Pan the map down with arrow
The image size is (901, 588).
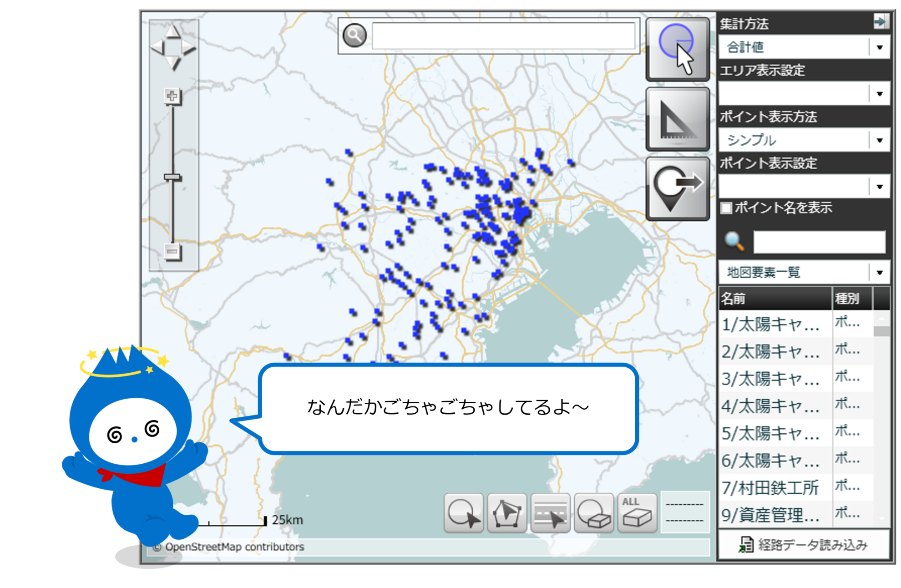click(x=172, y=63)
